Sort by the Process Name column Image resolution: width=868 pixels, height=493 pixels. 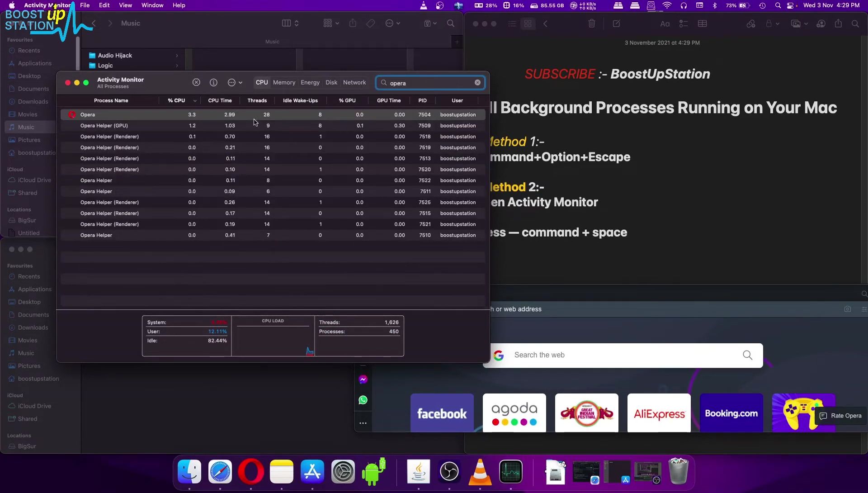tap(111, 100)
